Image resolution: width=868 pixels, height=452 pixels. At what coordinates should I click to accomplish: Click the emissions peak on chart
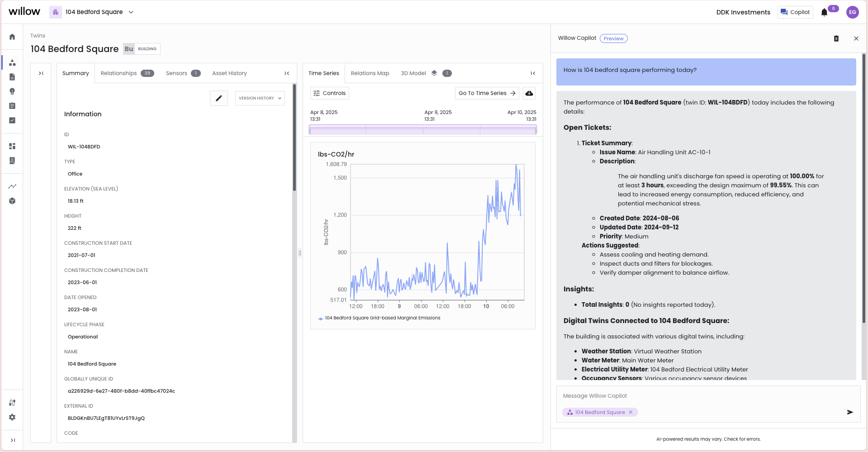click(x=516, y=166)
